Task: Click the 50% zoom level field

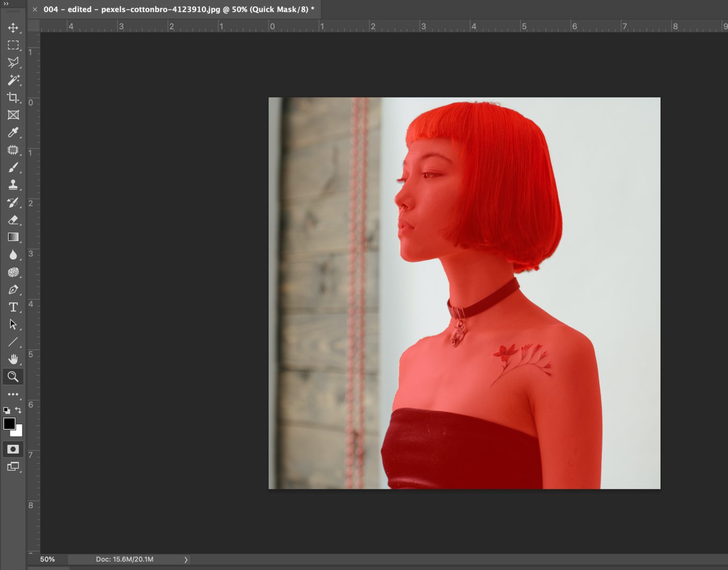Action: (x=48, y=559)
